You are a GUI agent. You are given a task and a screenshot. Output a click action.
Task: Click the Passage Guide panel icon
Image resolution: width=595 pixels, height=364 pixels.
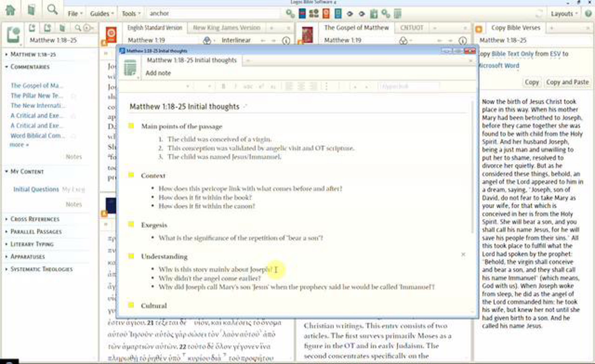[x=13, y=35]
